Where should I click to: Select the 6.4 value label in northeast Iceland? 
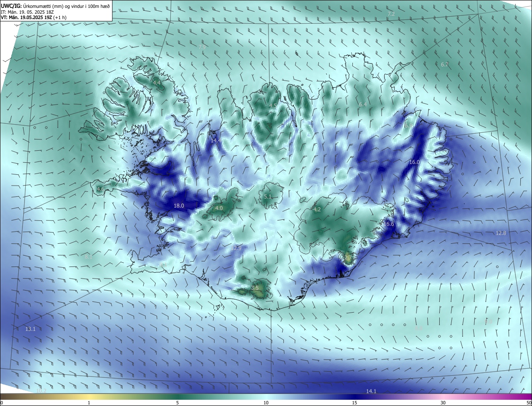[363, 105]
